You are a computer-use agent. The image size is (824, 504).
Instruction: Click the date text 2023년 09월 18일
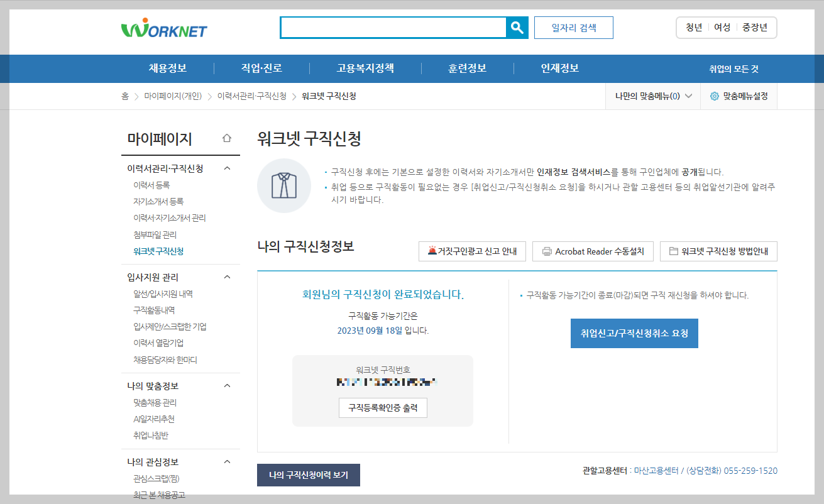370,330
